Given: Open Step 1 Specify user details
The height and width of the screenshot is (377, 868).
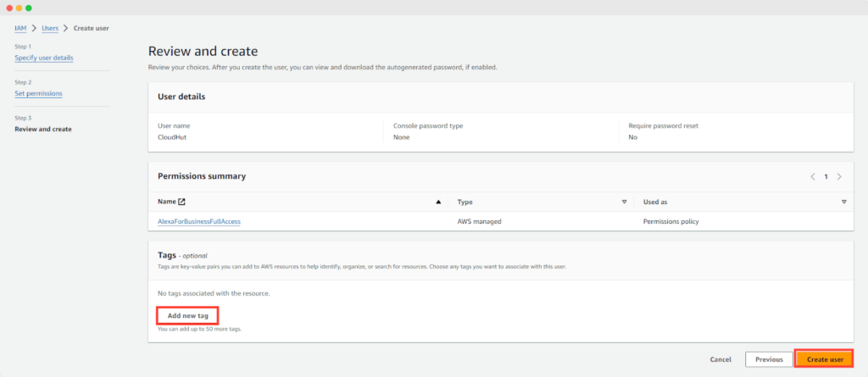Looking at the screenshot, I should point(44,58).
